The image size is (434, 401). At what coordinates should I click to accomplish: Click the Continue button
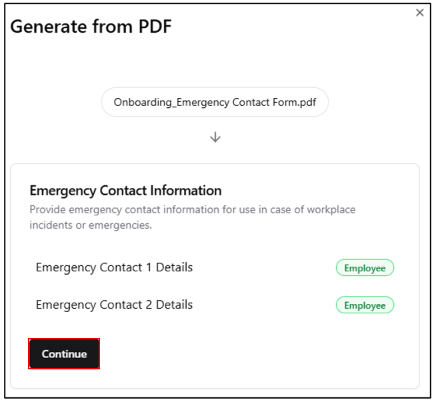[x=64, y=354]
